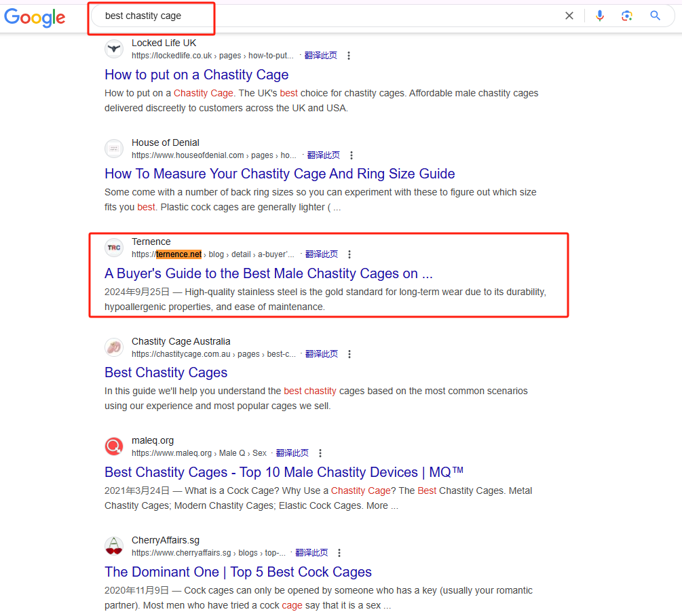682x616 pixels.
Task: Open Google Lens image search icon
Action: (x=626, y=16)
